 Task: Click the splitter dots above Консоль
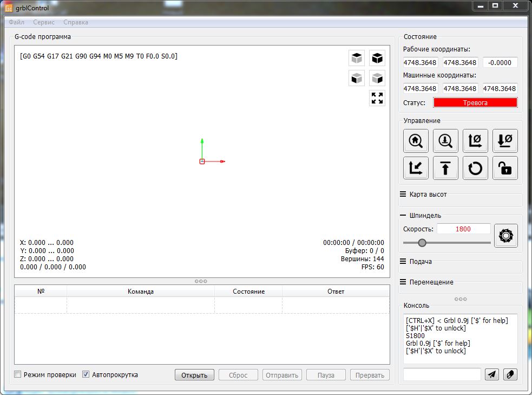click(x=461, y=299)
